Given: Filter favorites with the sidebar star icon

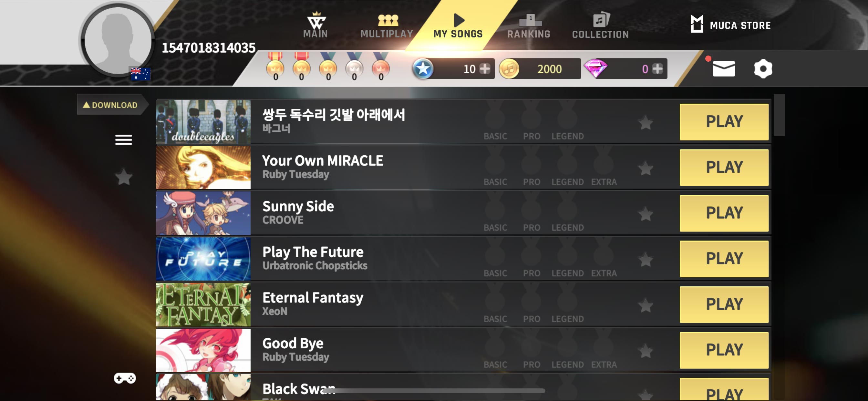Looking at the screenshot, I should tap(124, 177).
